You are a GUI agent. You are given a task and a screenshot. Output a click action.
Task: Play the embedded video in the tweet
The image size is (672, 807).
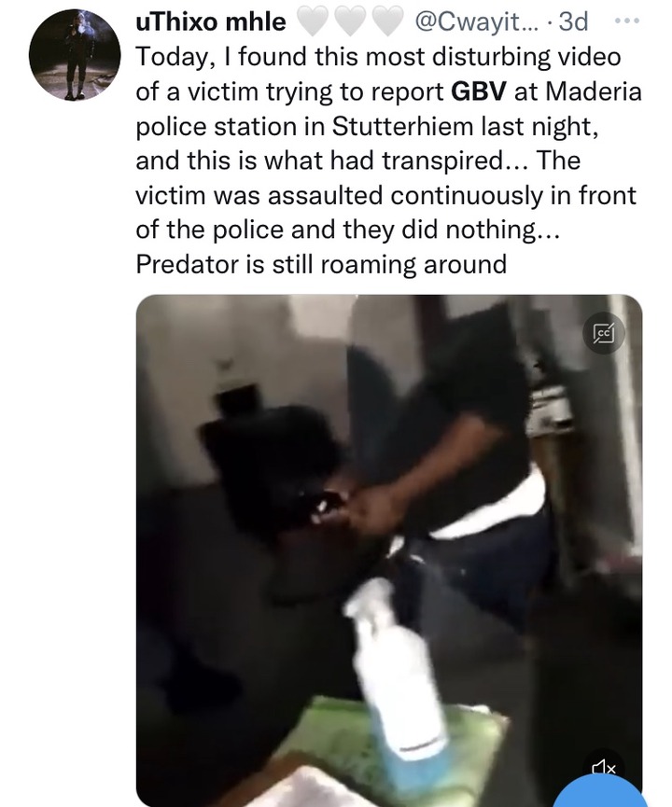389,550
